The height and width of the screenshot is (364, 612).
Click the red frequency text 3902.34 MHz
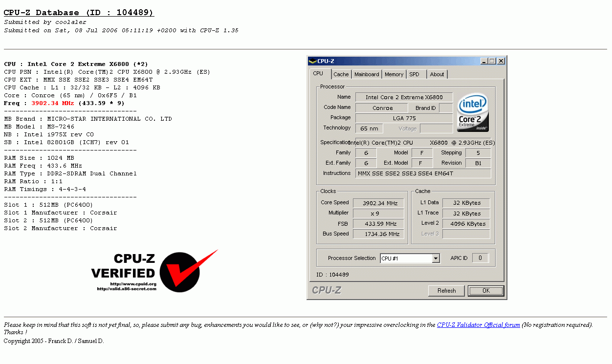coord(53,103)
